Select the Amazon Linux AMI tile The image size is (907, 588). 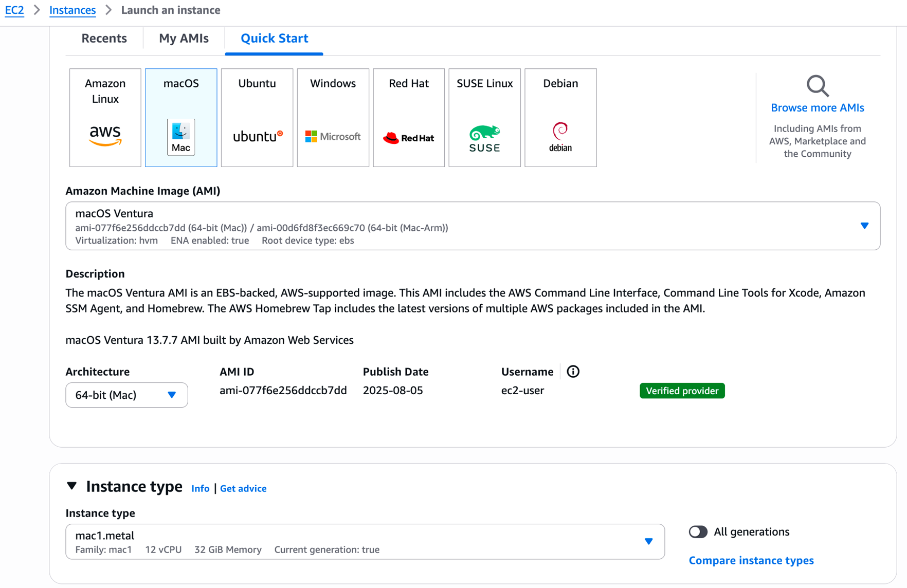pyautogui.click(x=105, y=118)
